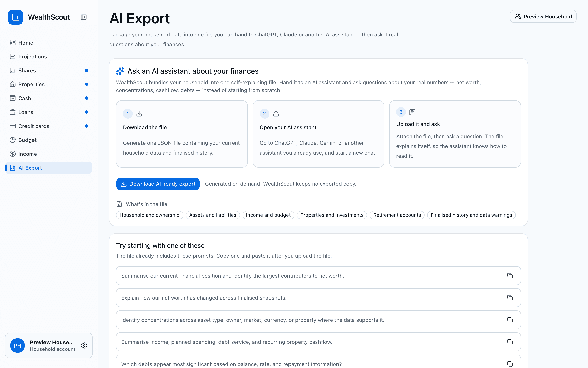
Task: Select Budget in the navigation
Action: tap(49, 140)
